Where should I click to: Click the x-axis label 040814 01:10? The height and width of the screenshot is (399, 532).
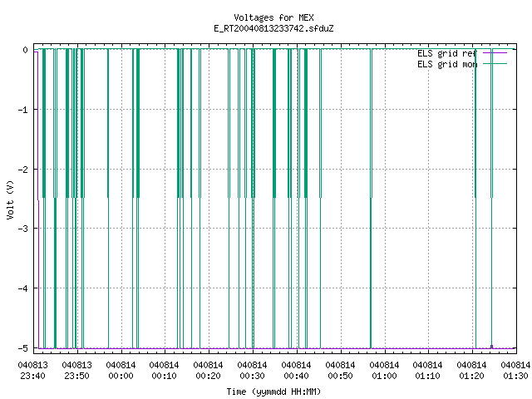[x=427, y=371]
